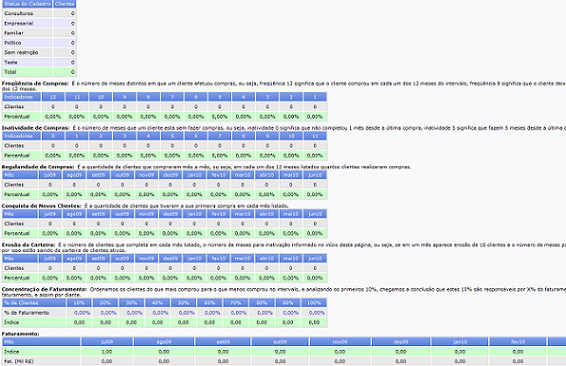Viewport: 566px width, 366px height.
Task: Select the 'Empresarial' row label
Action: coord(19,23)
